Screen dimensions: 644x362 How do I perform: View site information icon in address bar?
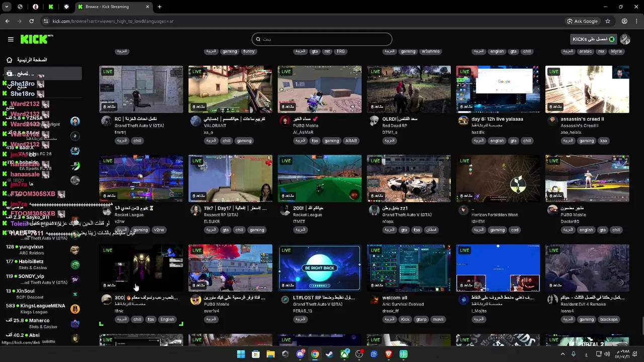tap(46, 21)
